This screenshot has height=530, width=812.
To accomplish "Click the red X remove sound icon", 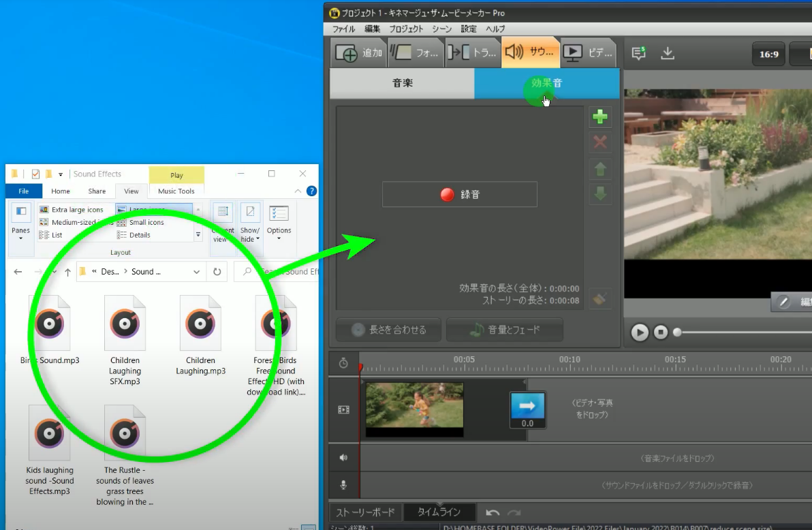I will click(x=600, y=143).
